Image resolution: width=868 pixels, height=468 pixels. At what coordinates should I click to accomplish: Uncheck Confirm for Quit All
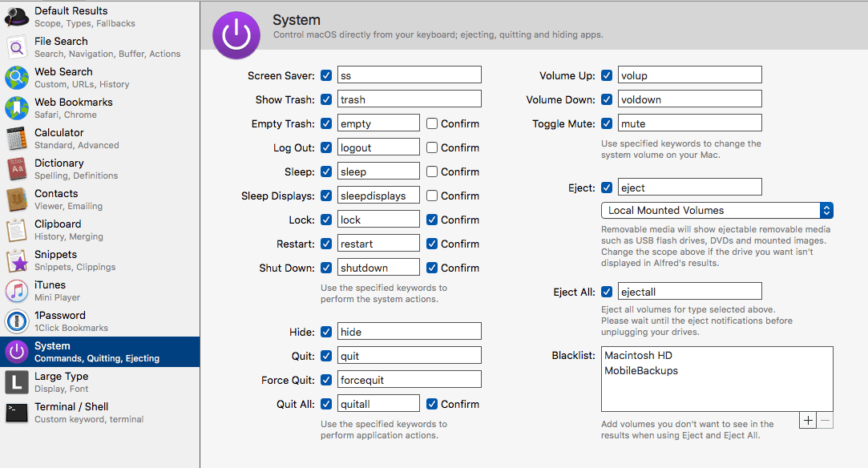click(432, 404)
